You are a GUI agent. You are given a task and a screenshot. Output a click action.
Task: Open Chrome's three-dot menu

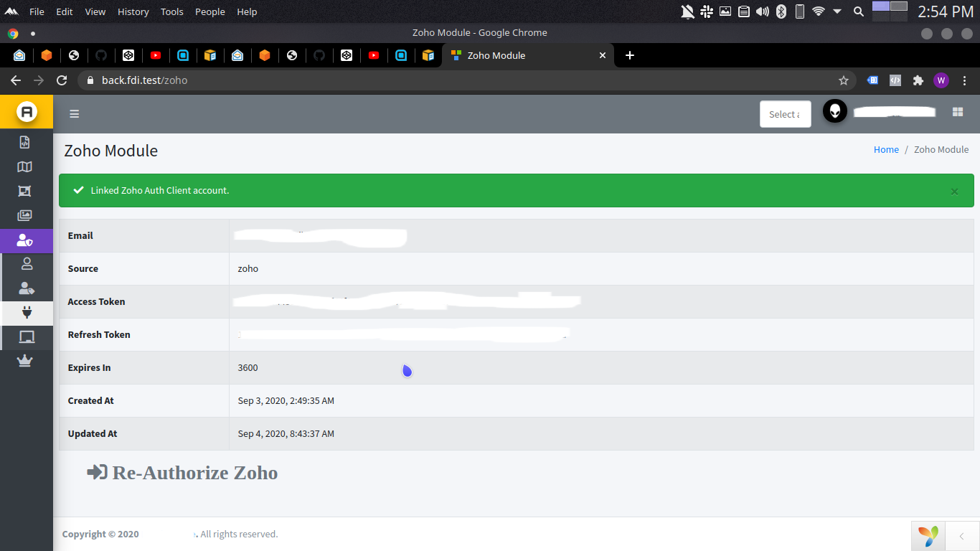coord(965,80)
